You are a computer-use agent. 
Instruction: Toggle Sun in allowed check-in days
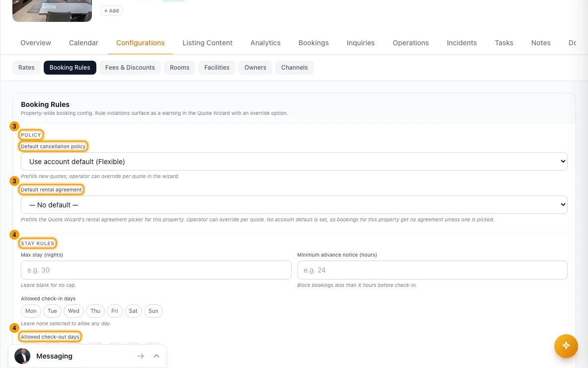tap(153, 311)
